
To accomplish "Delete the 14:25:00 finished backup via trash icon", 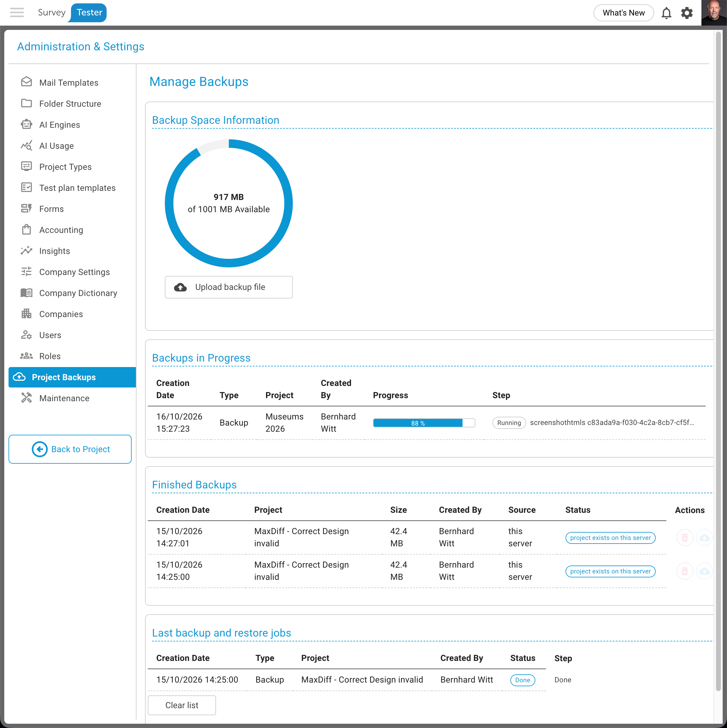I will [x=684, y=571].
